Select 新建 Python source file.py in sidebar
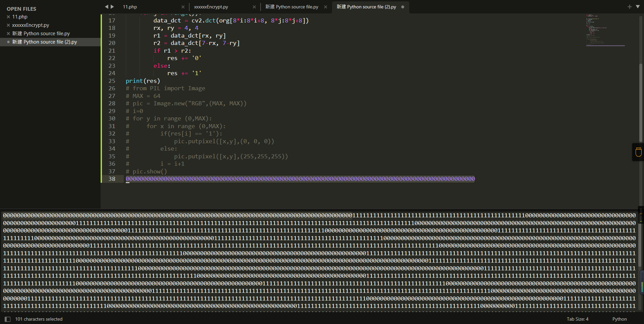The width and height of the screenshot is (644, 324). point(41,34)
